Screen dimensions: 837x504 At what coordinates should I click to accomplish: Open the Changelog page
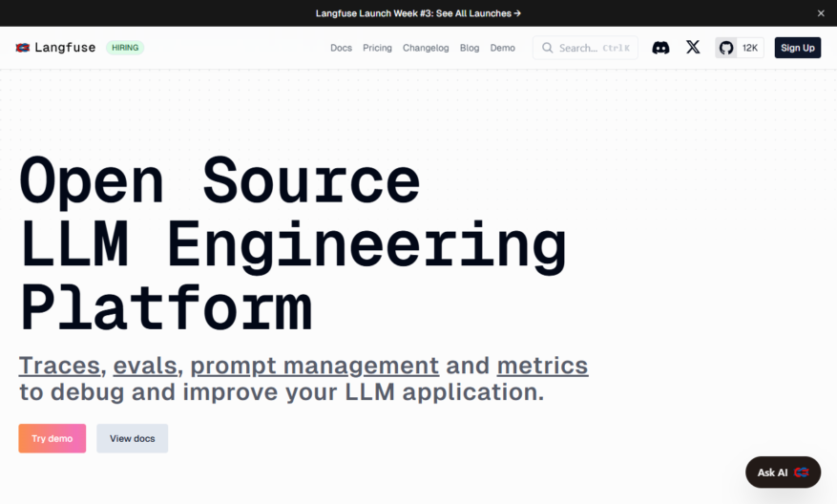click(426, 48)
